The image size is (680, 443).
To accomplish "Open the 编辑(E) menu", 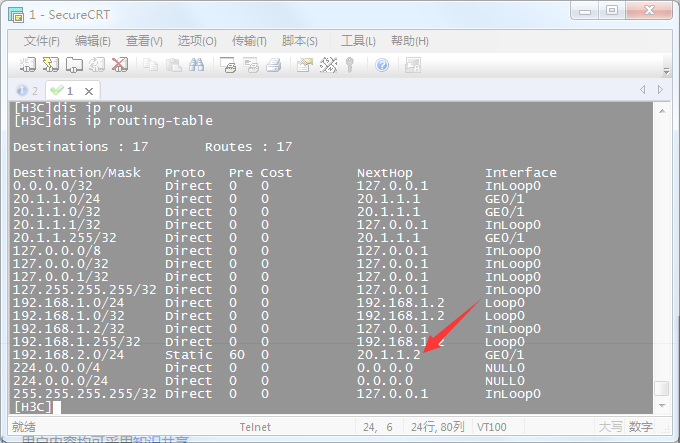I will click(92, 41).
